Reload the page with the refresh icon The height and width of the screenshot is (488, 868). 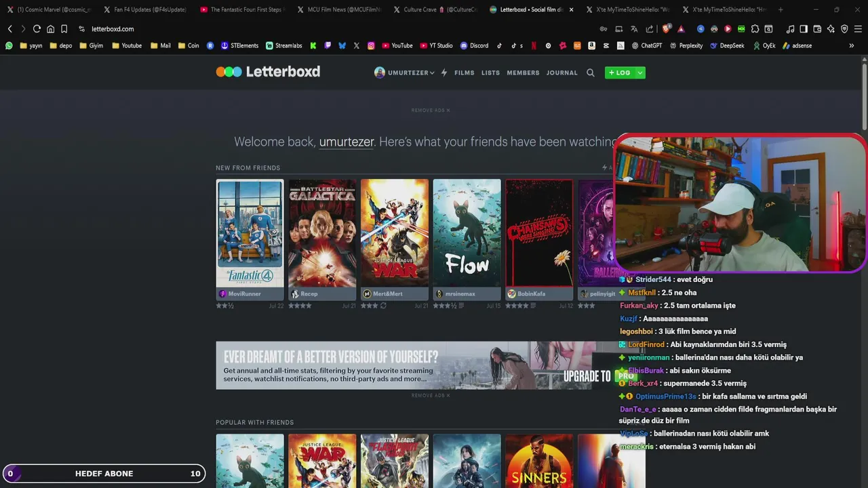pyautogui.click(x=37, y=29)
